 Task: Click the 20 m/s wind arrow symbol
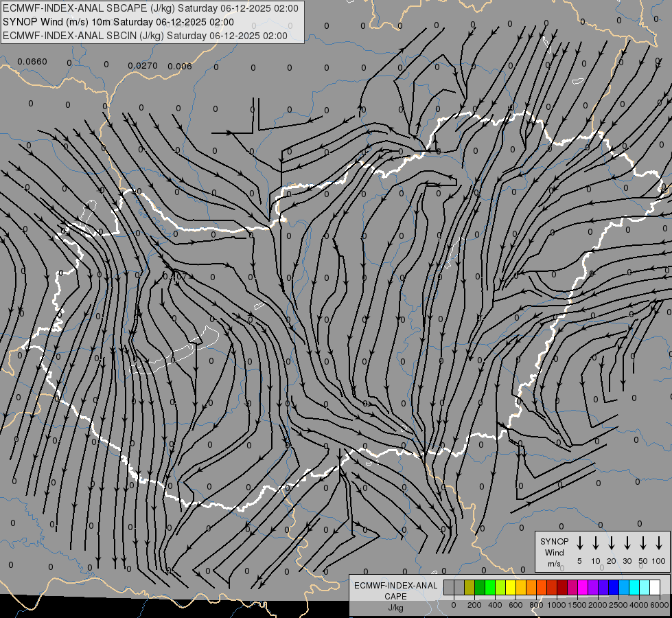coord(612,543)
